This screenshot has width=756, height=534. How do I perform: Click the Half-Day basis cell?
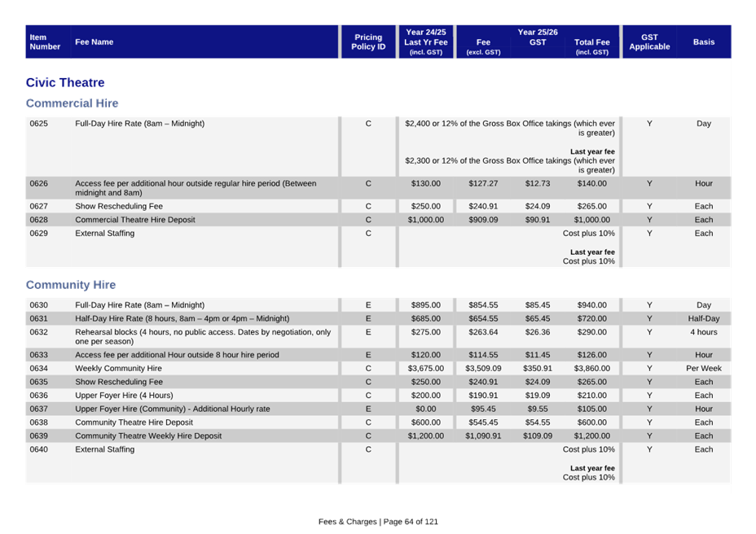(x=704, y=318)
